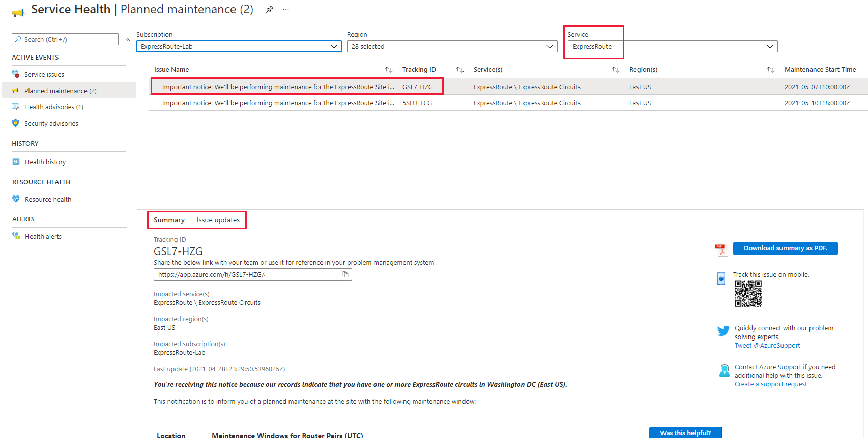
Task: Open the Service dropdown showing ExpressRoute
Action: (x=673, y=46)
